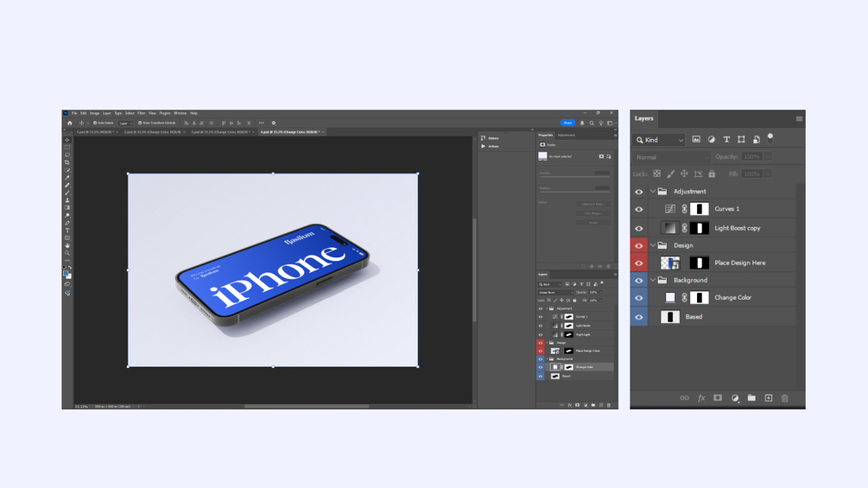Click the blue Share button

pyautogui.click(x=568, y=123)
